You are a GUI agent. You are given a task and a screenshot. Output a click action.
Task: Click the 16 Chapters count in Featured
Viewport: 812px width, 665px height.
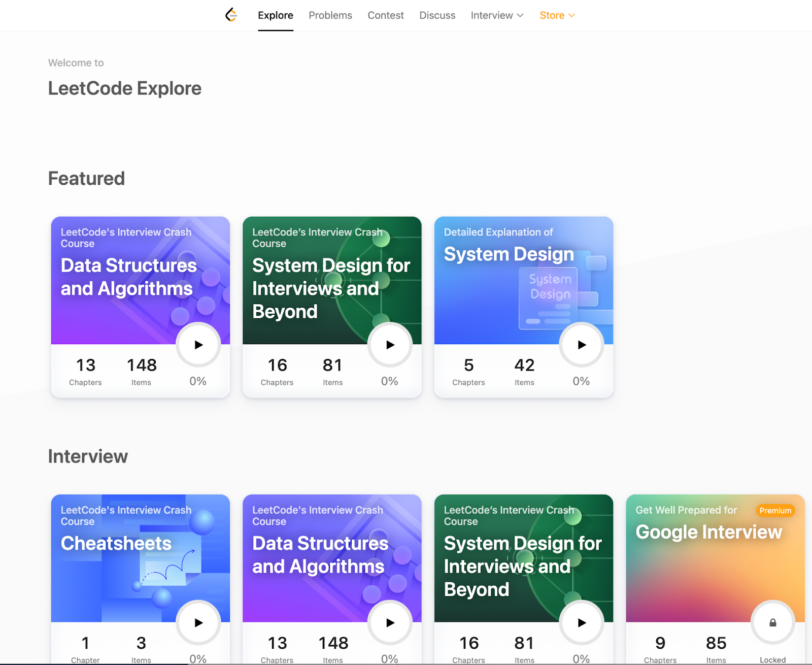tap(277, 371)
